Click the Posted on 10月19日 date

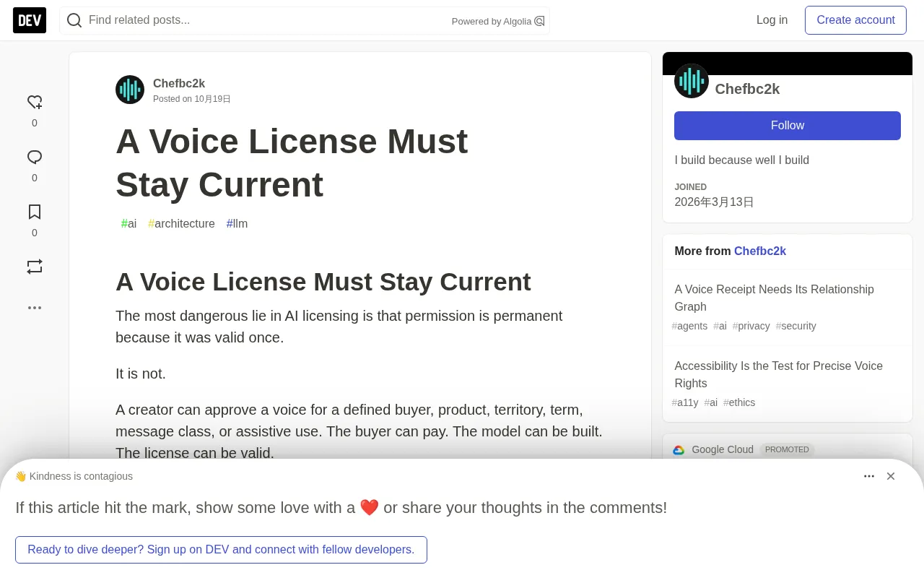coord(192,99)
